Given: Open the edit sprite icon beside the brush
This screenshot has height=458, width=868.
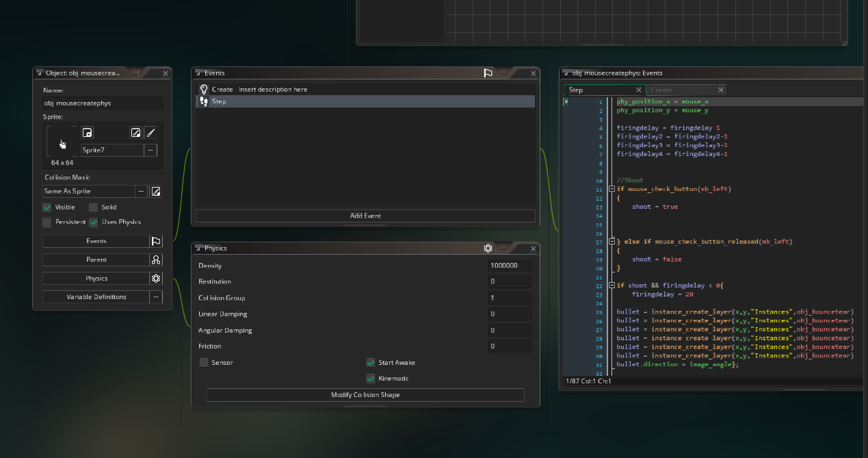Looking at the screenshot, I should pyautogui.click(x=136, y=133).
